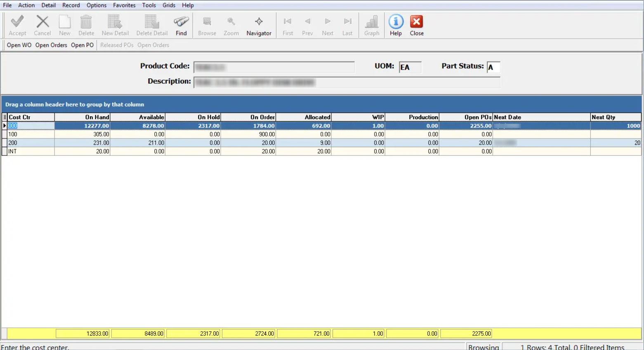Open the Help info icon
The width and height of the screenshot is (644, 350).
396,22
